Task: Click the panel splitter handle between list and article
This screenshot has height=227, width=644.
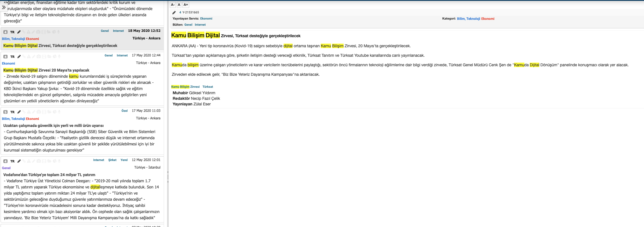Action: [168, 177]
